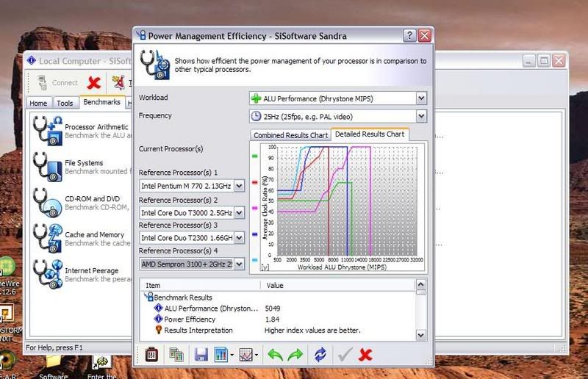Toggle the red series legend marker

(254, 182)
